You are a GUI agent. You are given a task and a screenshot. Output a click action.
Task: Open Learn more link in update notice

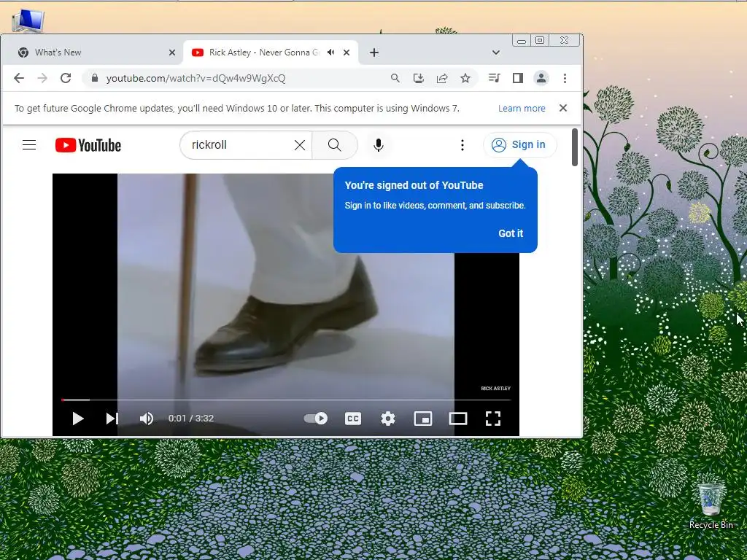[x=522, y=109]
